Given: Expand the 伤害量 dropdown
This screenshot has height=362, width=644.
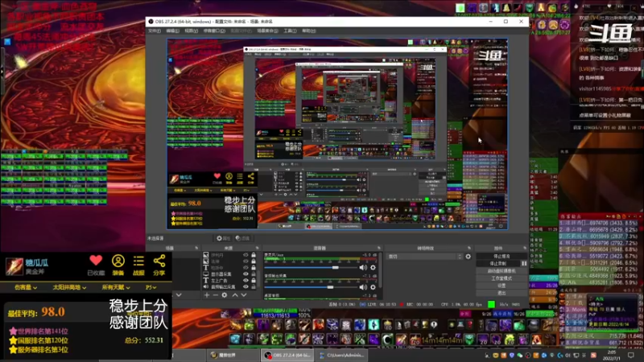Looking at the screenshot, I should coord(26,287).
